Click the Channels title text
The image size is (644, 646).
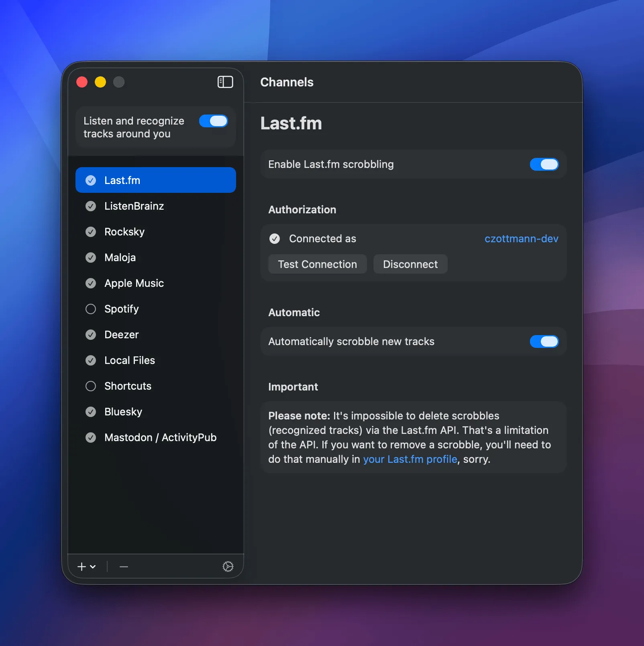(287, 82)
